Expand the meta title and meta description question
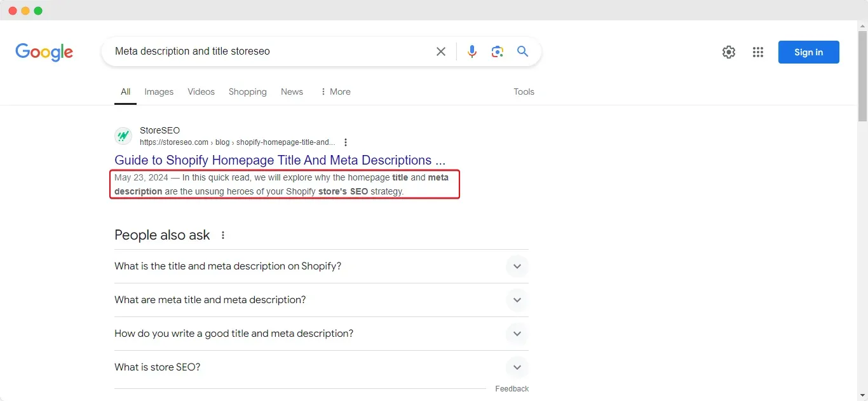The width and height of the screenshot is (868, 401). pos(322,300)
